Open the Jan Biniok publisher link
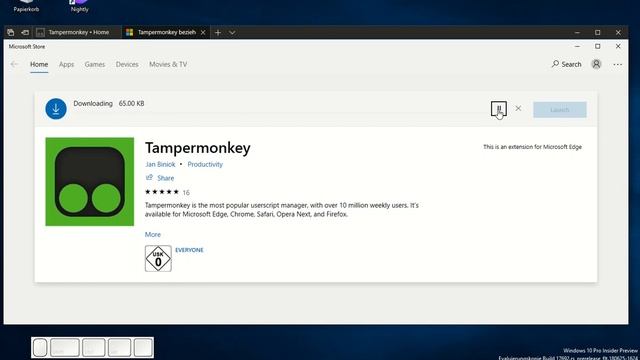 pyautogui.click(x=160, y=164)
